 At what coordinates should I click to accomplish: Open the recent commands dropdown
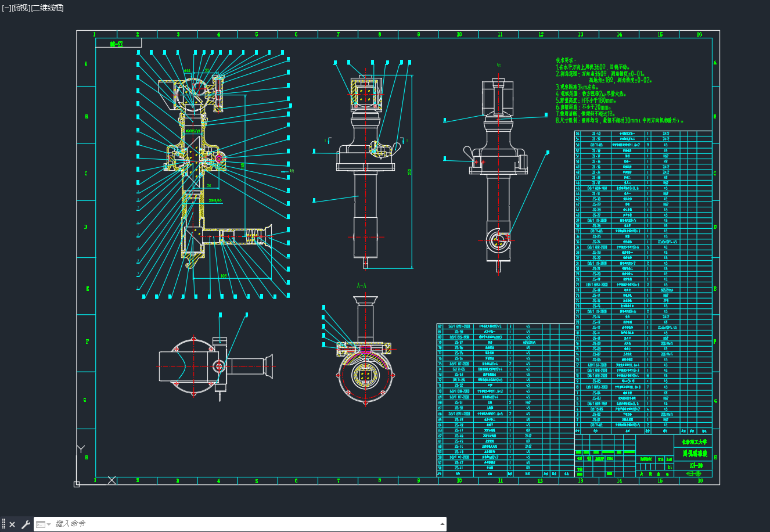click(x=43, y=524)
